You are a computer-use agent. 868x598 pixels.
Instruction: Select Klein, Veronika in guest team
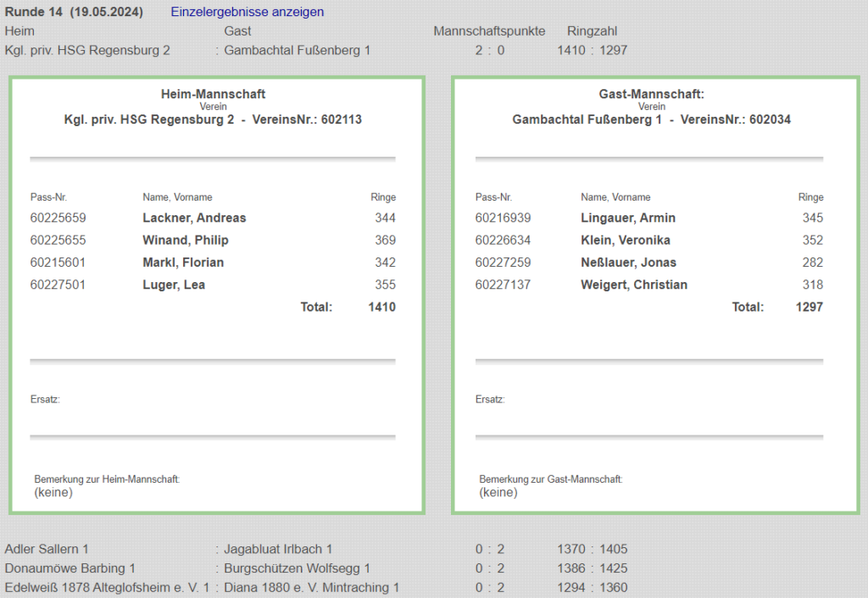tap(626, 240)
